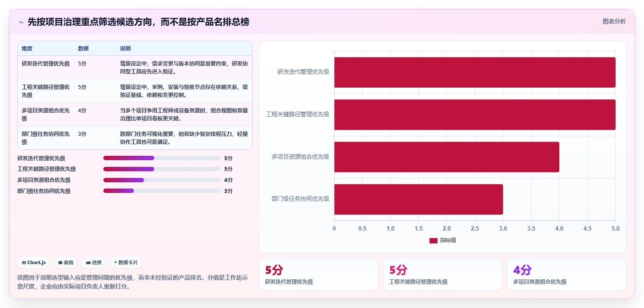Click the 1.5 x-axis tick label
The width and height of the screenshot is (644, 308).
pos(418,229)
